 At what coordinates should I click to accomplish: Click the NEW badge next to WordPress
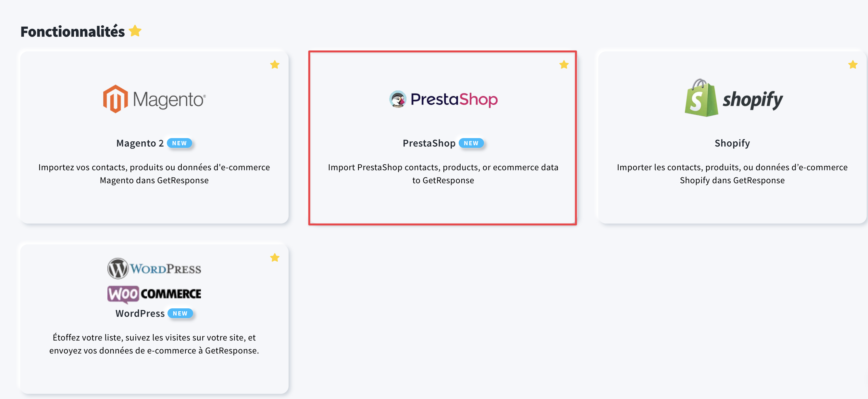click(180, 313)
